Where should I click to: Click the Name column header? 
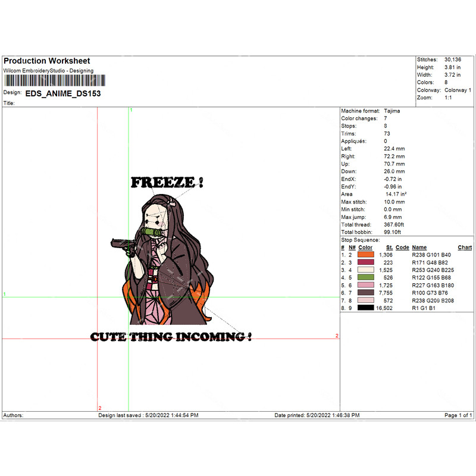[419, 248]
